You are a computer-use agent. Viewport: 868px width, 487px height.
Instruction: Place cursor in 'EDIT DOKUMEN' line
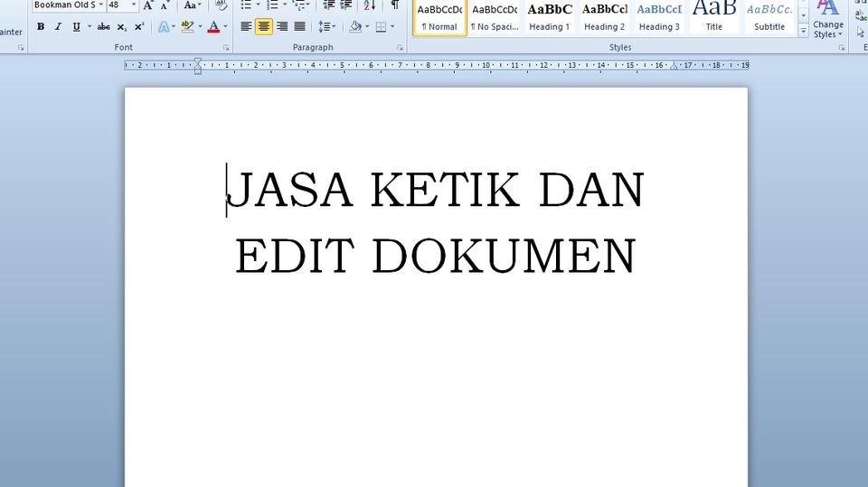click(x=436, y=257)
